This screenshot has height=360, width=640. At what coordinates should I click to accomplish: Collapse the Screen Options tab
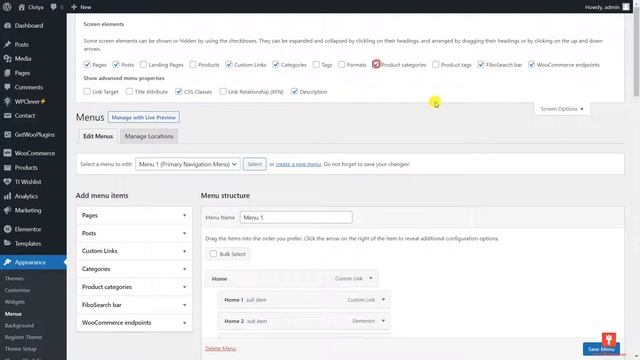[562, 109]
